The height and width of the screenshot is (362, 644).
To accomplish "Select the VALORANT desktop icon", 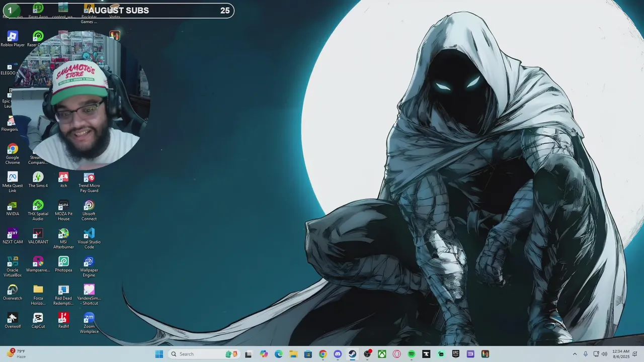I will click(38, 236).
